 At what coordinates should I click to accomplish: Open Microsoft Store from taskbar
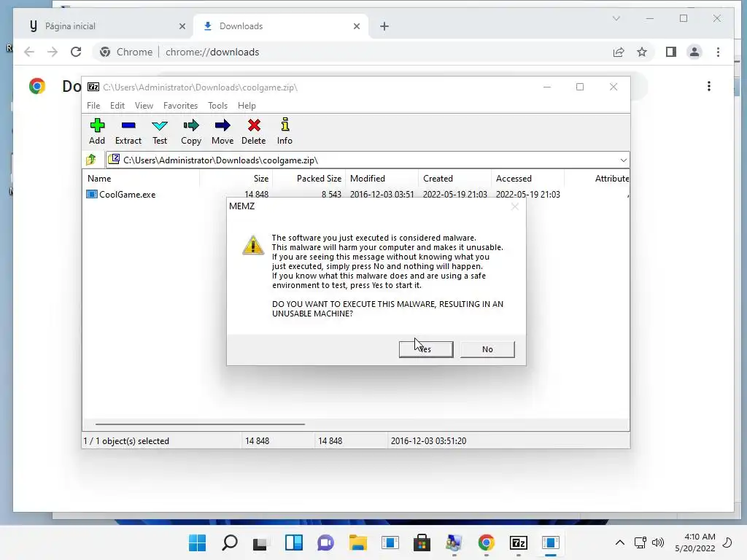coord(422,542)
